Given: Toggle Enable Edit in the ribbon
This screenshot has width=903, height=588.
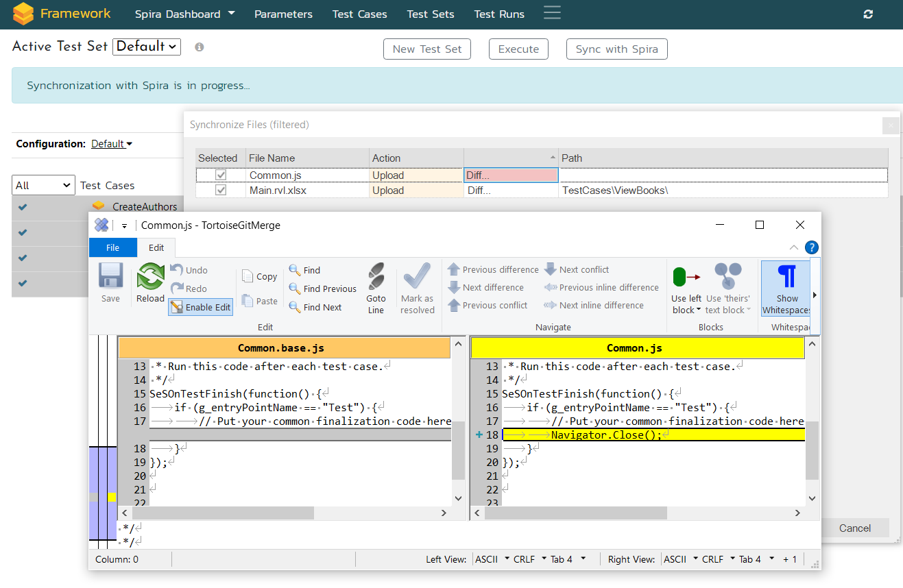Looking at the screenshot, I should [x=201, y=307].
